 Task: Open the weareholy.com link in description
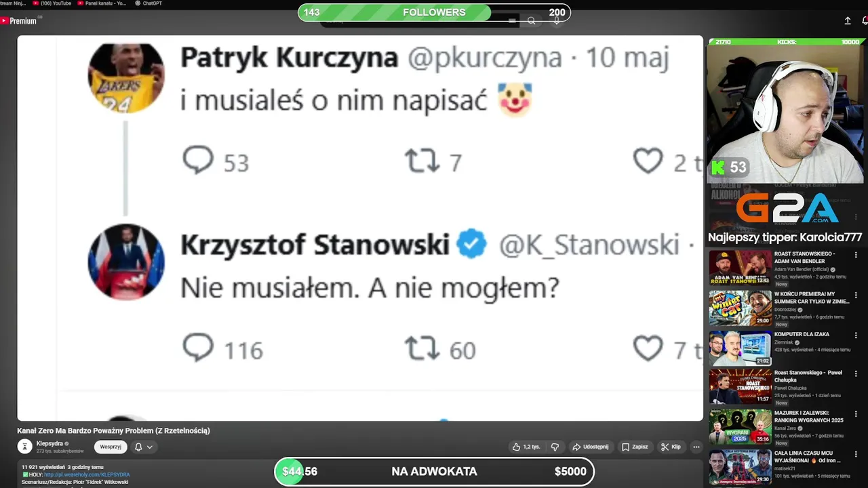(x=87, y=474)
